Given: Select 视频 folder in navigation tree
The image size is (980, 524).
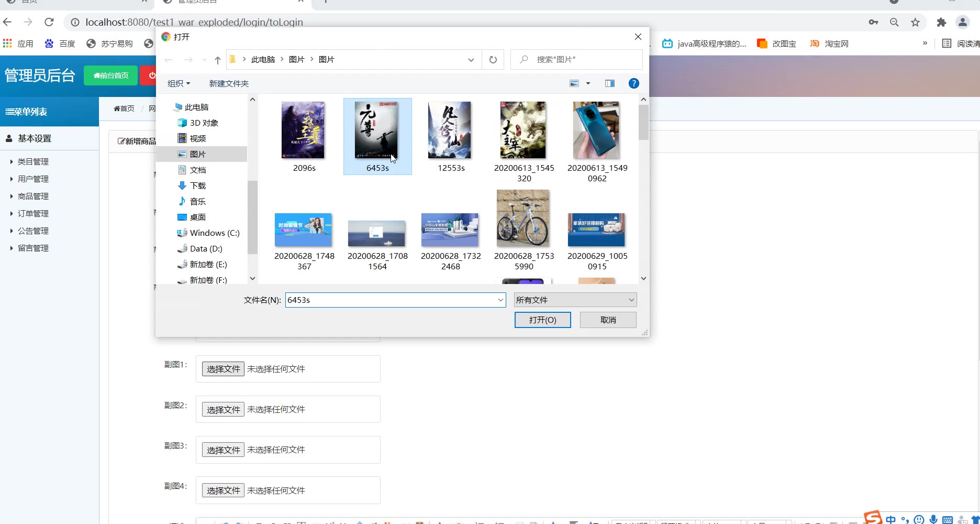Looking at the screenshot, I should pos(192,138).
